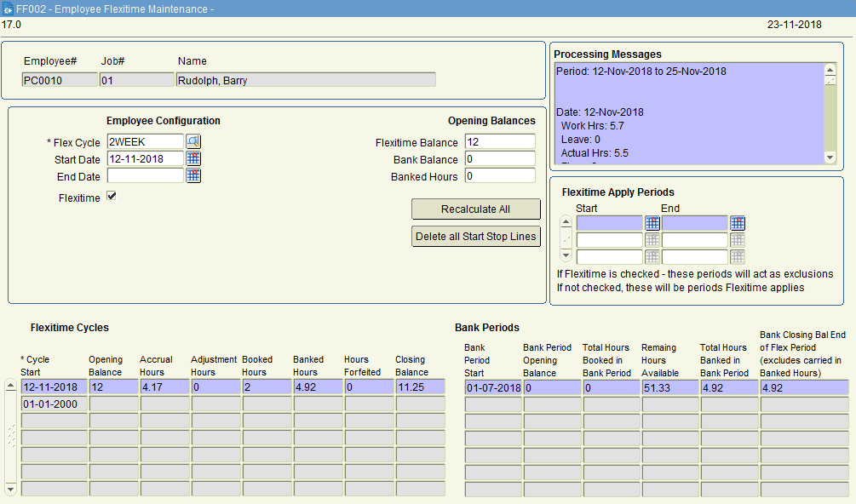Open third row End calendar icon
The width and height of the screenshot is (856, 504).
[x=738, y=257]
